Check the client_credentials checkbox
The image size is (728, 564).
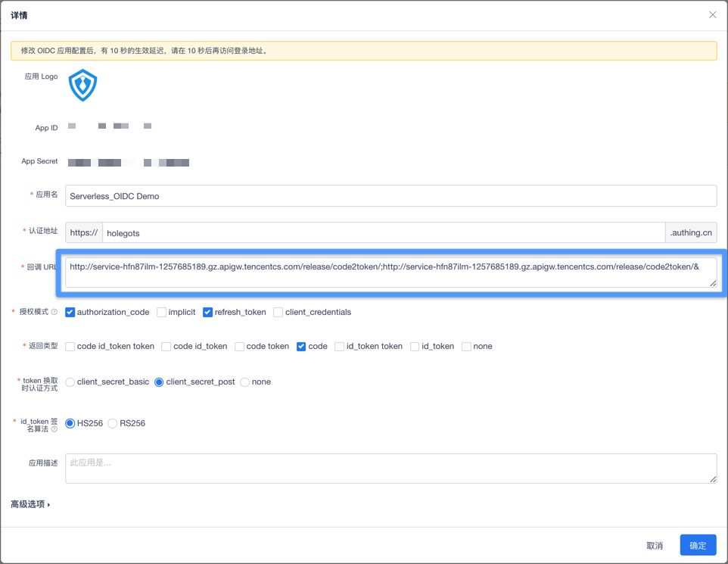278,312
